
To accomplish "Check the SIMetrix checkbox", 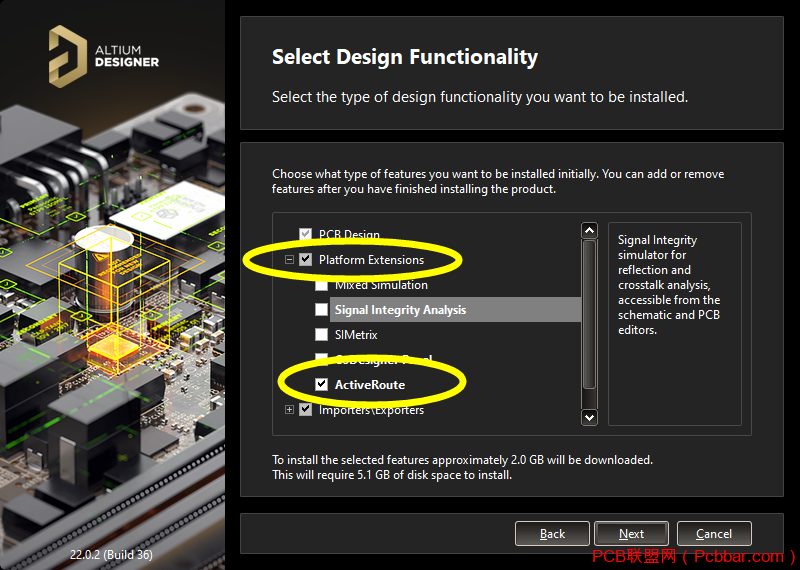I will click(x=321, y=334).
